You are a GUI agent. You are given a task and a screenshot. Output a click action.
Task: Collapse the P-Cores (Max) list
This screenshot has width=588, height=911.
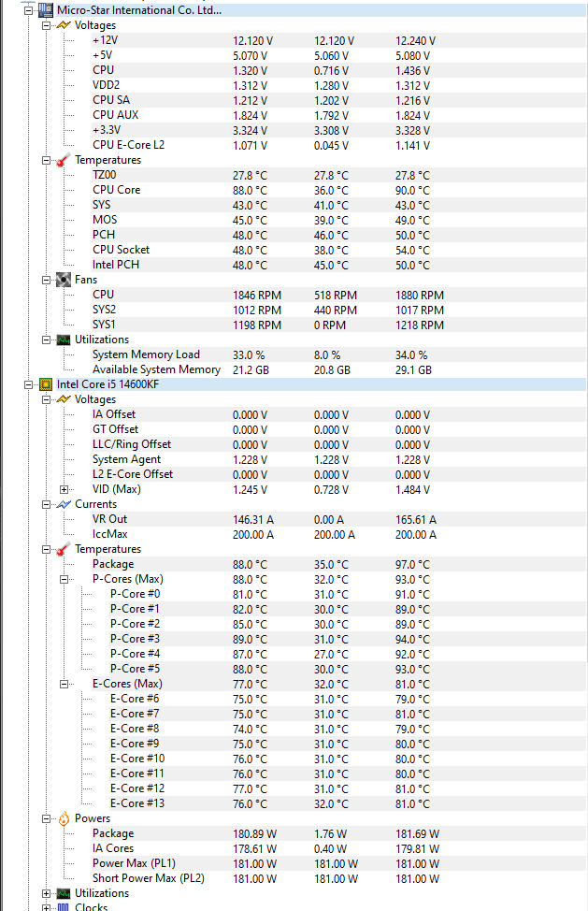pos(64,579)
